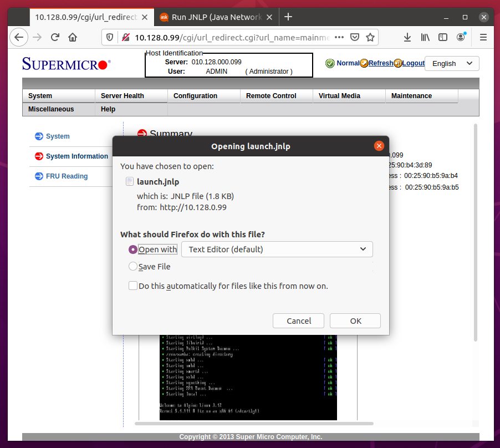Open the Maintenance menu

[422, 96]
